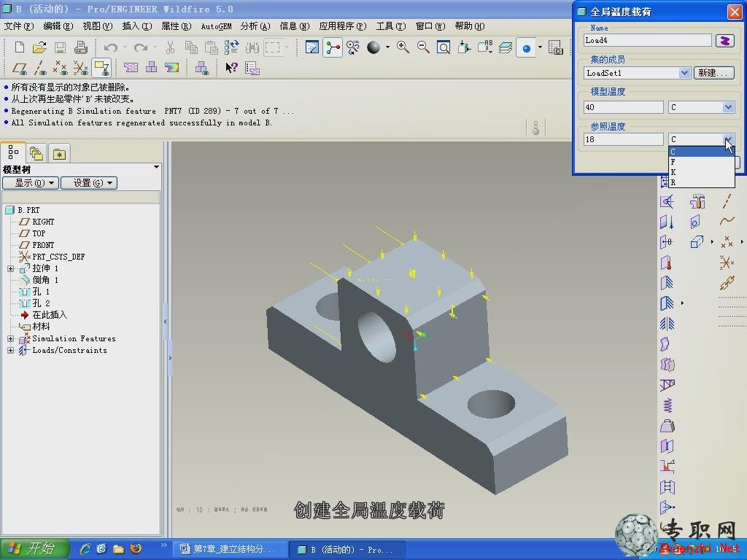Toggle the blue sphere display button
Image resolution: width=747 pixels, height=560 pixels.
coord(526,47)
